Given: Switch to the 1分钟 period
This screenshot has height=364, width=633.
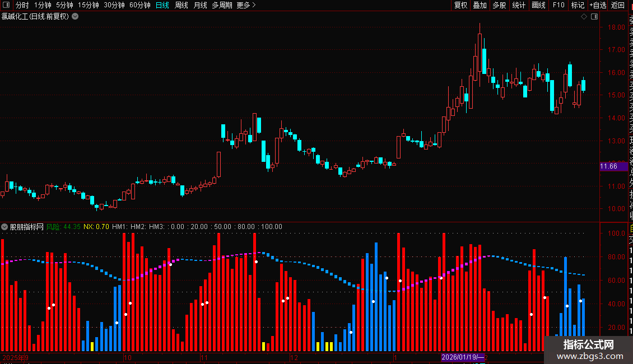Looking at the screenshot, I should tap(43, 5).
